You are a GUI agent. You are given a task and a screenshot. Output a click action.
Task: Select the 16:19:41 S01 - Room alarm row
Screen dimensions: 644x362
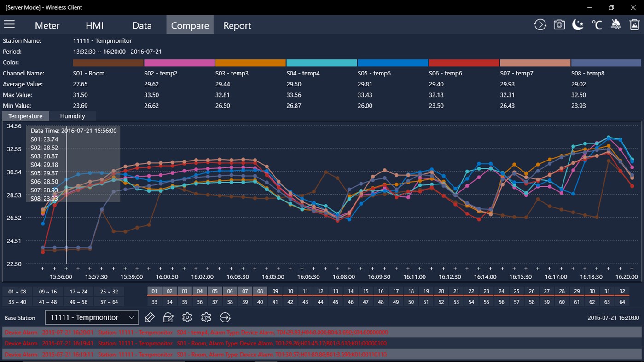point(322,343)
